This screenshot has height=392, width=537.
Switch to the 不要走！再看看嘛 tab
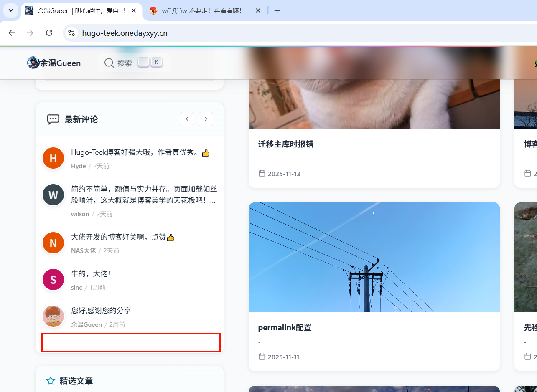201,11
